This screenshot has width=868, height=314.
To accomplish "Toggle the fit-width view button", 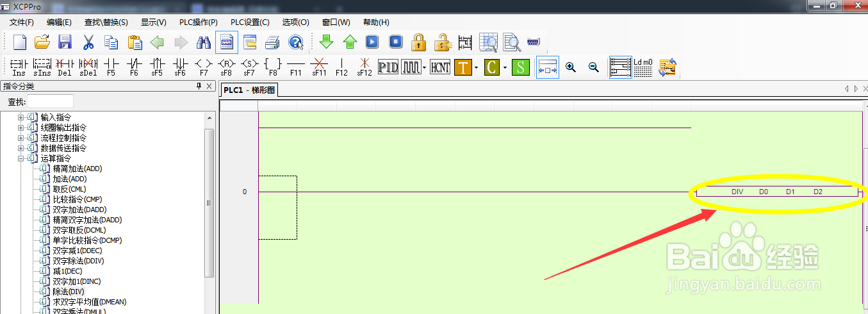I will click(x=548, y=67).
